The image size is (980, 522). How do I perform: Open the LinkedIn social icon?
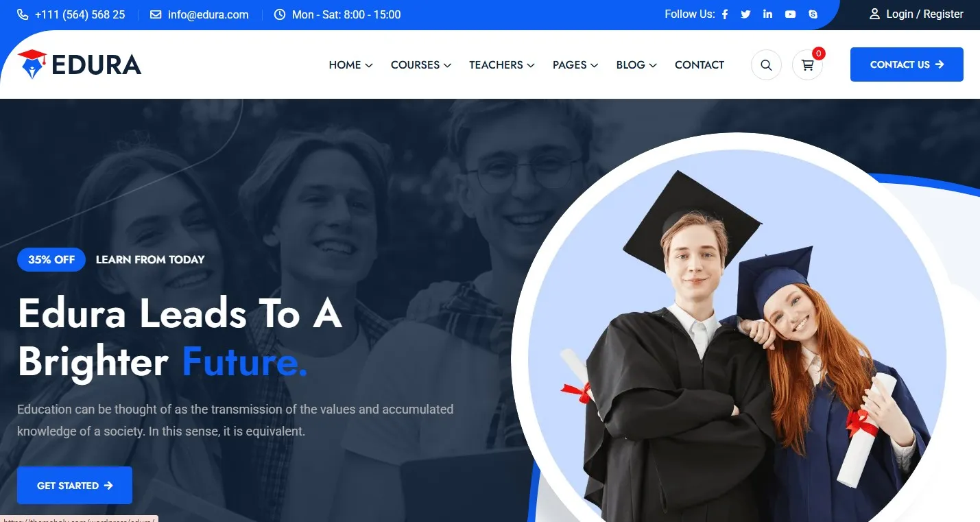[x=767, y=14]
